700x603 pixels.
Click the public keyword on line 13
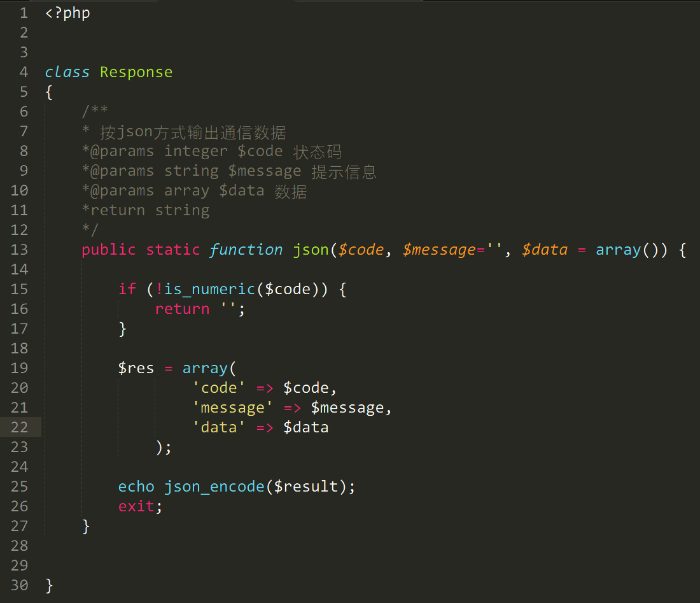109,250
